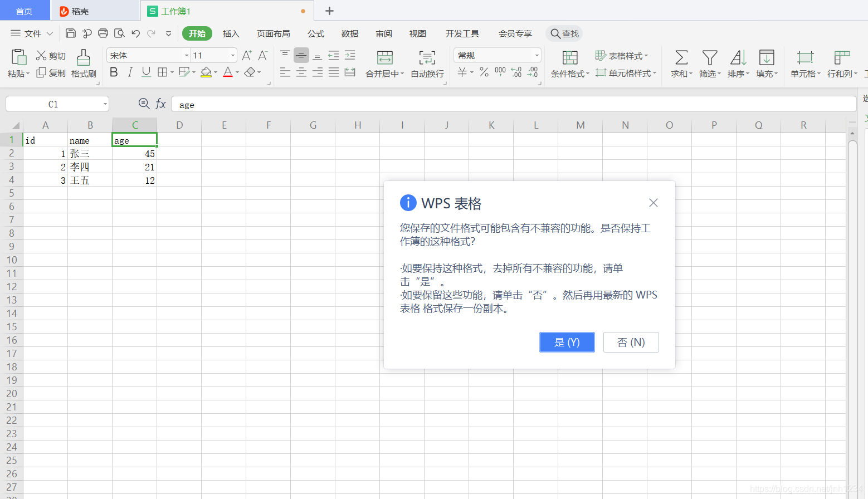Open the Formulas (公式) tab
Viewport: 868px width, 499px height.
[x=316, y=33]
